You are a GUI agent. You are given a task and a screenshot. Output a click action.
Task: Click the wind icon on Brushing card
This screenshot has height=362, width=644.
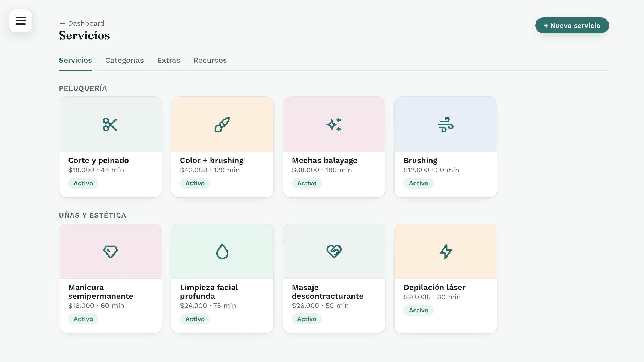coord(446,125)
